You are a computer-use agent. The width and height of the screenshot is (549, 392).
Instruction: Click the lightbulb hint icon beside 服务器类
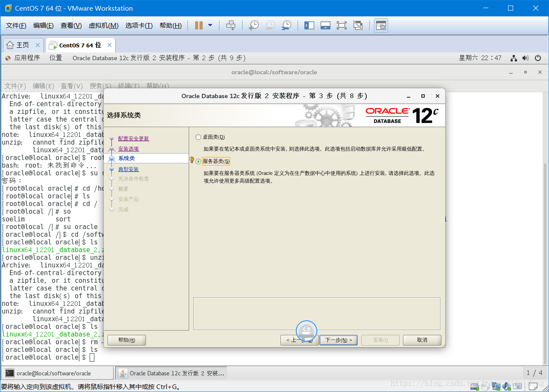point(192,160)
